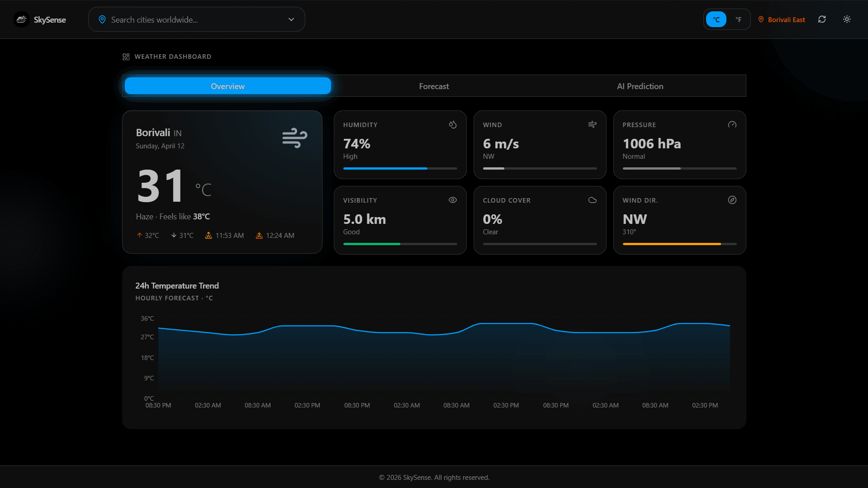Click the 32°C high temperature
This screenshot has height=488, width=868.
(152, 235)
